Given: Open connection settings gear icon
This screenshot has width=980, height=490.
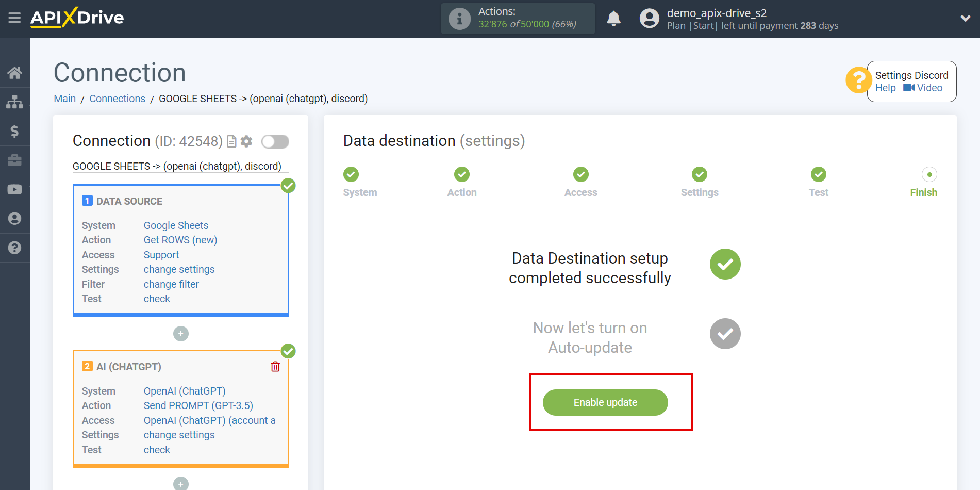Looking at the screenshot, I should pyautogui.click(x=247, y=141).
